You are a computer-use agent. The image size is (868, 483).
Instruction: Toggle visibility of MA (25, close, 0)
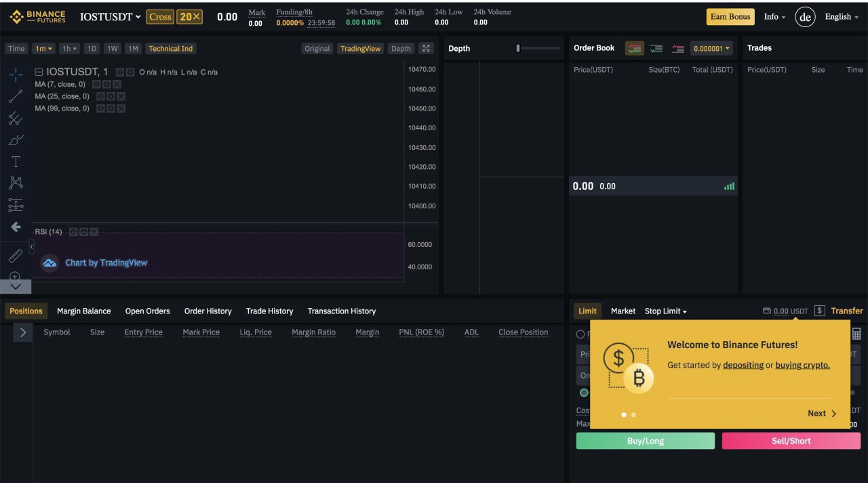click(x=100, y=96)
